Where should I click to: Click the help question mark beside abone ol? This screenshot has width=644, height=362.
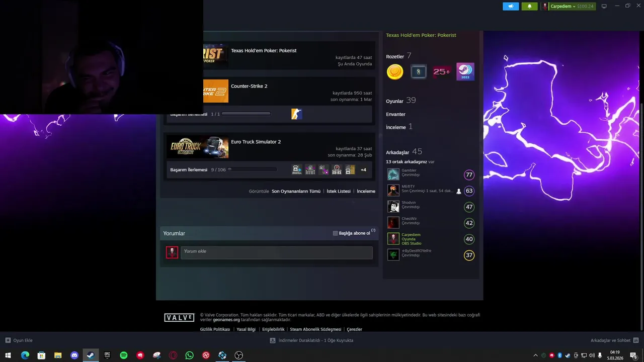tap(373, 231)
